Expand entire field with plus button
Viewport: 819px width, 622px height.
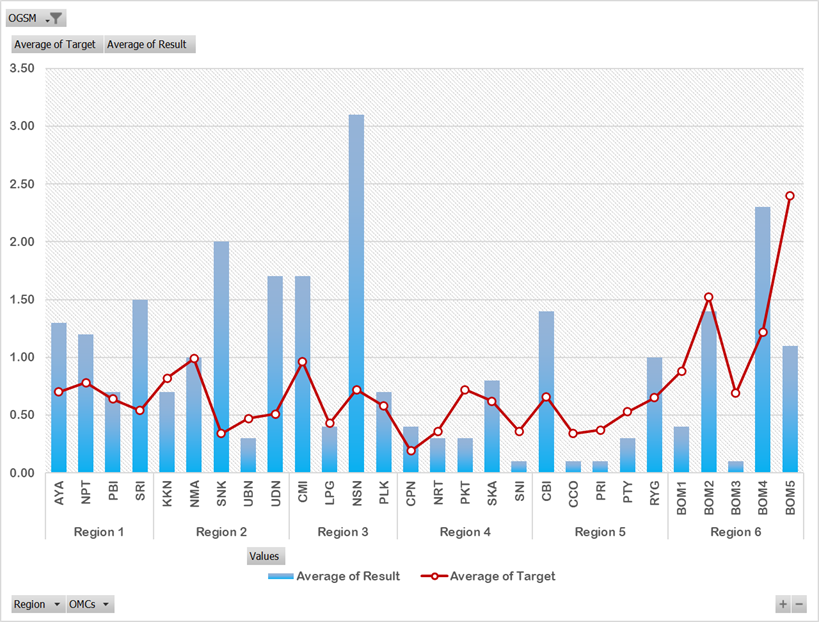(784, 604)
